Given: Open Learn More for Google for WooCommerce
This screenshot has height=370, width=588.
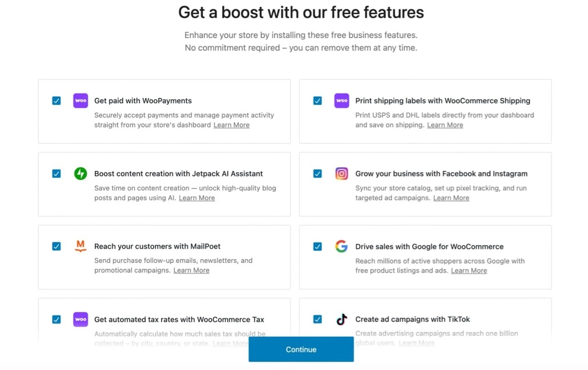Looking at the screenshot, I should (468, 270).
